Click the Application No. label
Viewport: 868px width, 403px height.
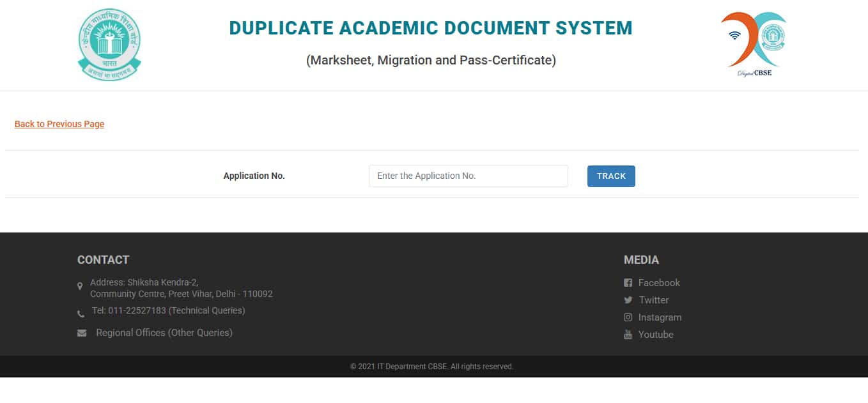[254, 176]
